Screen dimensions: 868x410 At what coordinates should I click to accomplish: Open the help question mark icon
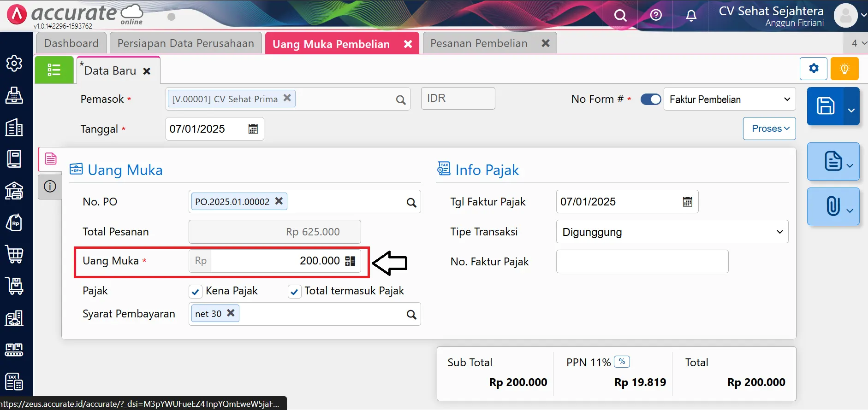[656, 15]
